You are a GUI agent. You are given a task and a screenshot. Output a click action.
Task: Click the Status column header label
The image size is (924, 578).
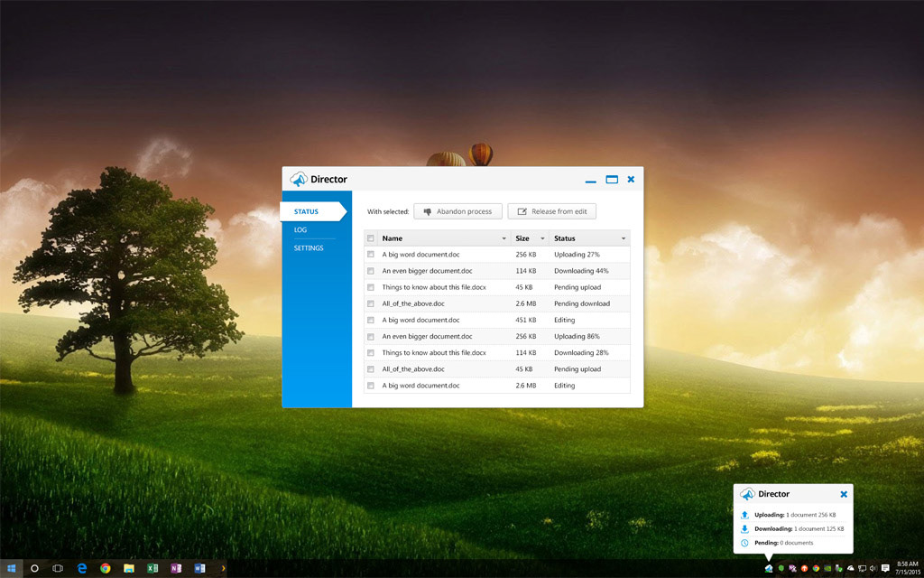[x=565, y=238]
